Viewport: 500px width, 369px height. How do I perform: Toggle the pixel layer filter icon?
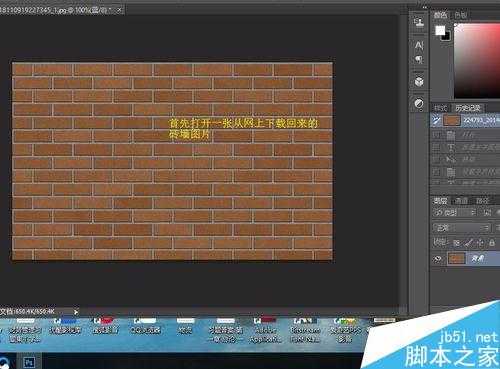coord(487,212)
